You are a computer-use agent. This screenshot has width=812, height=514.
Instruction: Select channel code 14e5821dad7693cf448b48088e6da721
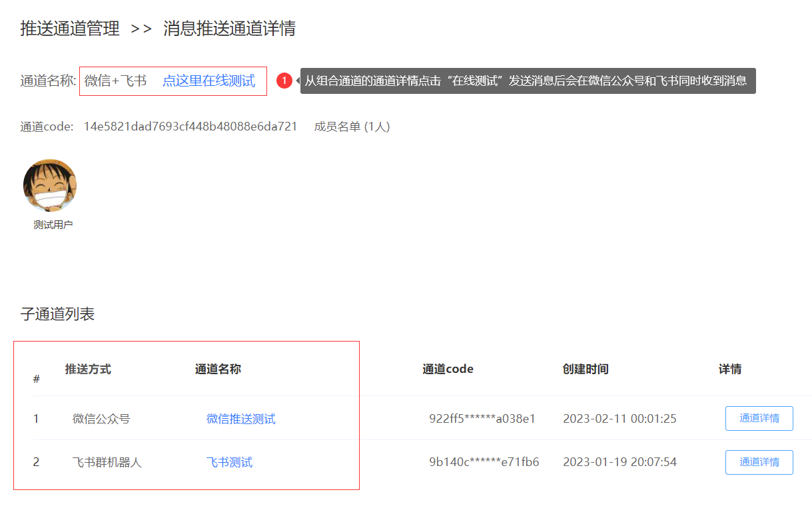click(191, 127)
